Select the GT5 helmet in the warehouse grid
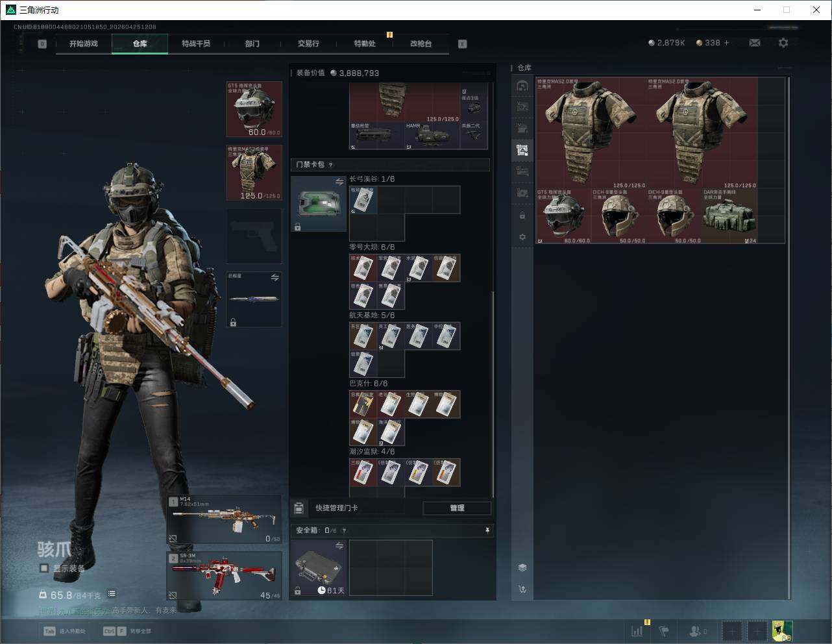Image resolution: width=832 pixels, height=644 pixels. point(563,216)
